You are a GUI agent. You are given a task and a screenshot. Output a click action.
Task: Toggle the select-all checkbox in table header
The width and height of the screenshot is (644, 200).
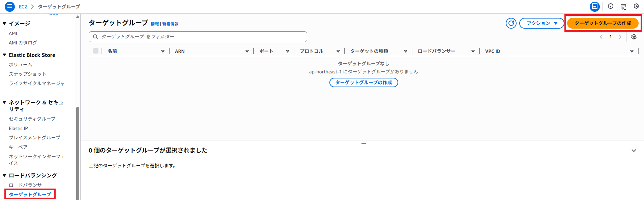click(96, 51)
